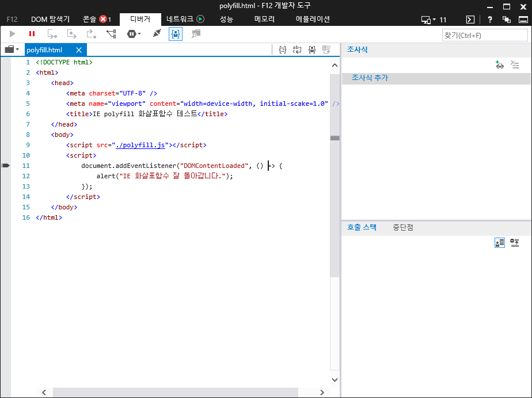Open the 메모리 tab
This screenshot has height=398, width=532.
[264, 20]
